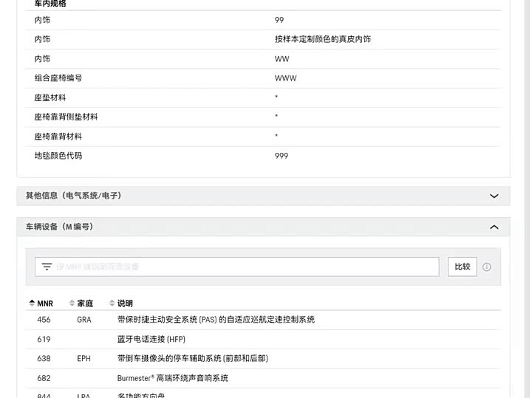This screenshot has height=398, width=532.
Task: Click the 车内规格 section heading
Action: [x=50, y=4]
